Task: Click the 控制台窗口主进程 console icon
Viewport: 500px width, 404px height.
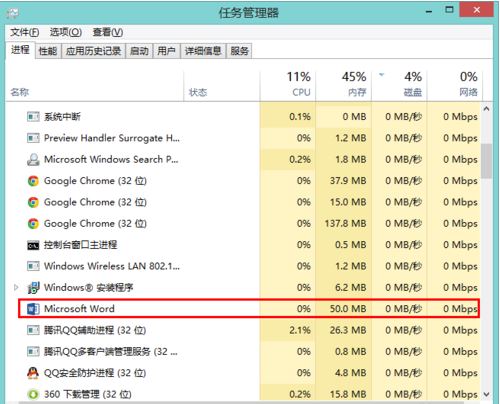Action: pos(33,245)
